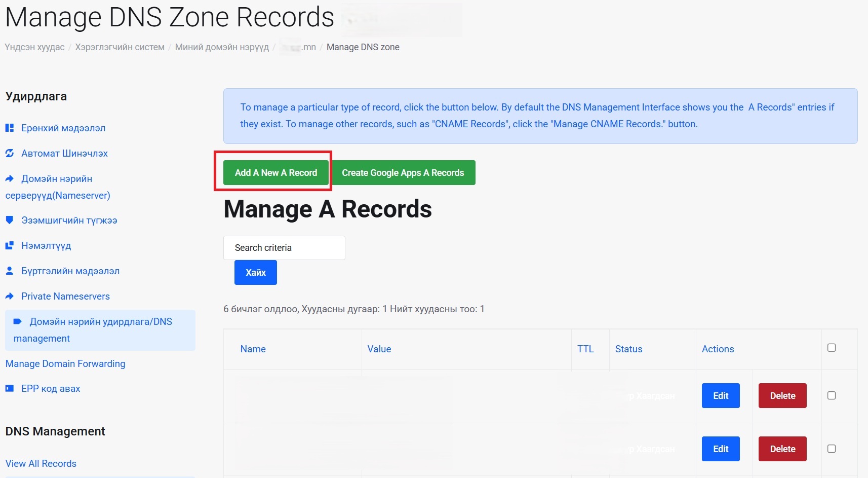The width and height of the screenshot is (868, 478).
Task: Click Create Google Apps A Records button
Action: pos(403,173)
